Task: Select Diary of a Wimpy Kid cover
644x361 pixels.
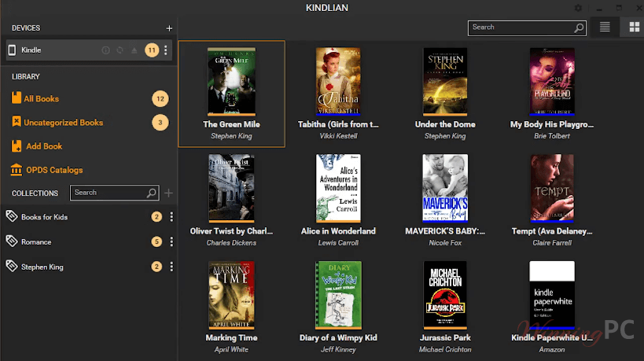Action: (338, 295)
